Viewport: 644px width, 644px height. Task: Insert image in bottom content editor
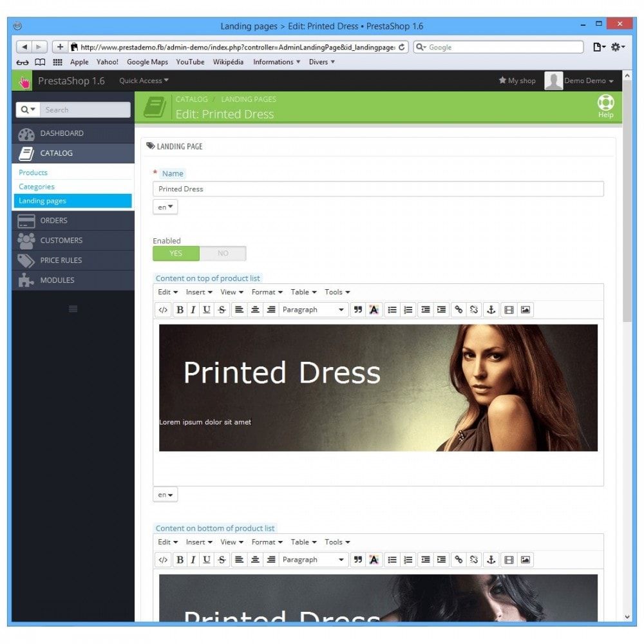(526, 560)
